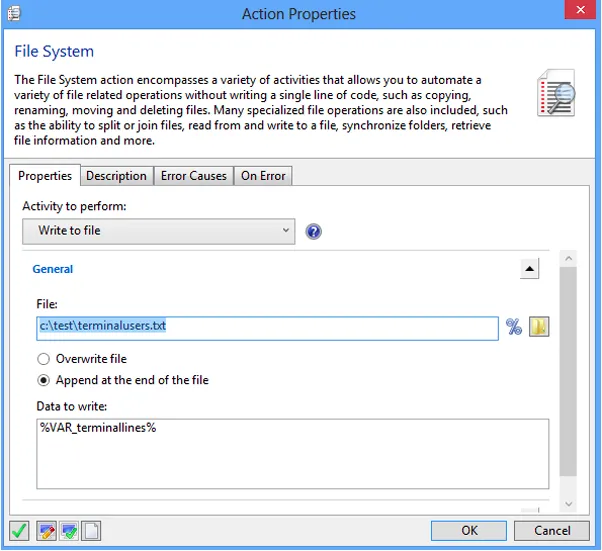Click the File System document magnifier icon
Screen dimensions: 602x551
556,93
